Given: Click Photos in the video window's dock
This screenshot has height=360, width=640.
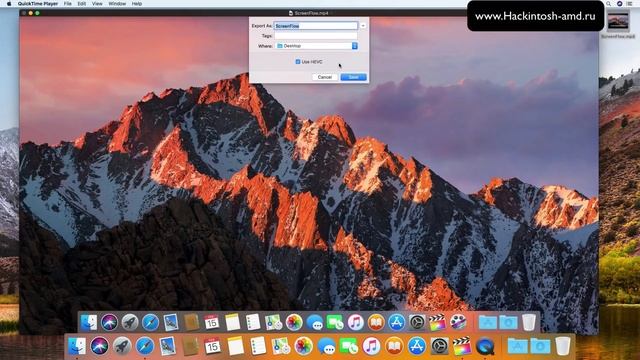Looking at the screenshot, I should pyautogui.click(x=294, y=322).
